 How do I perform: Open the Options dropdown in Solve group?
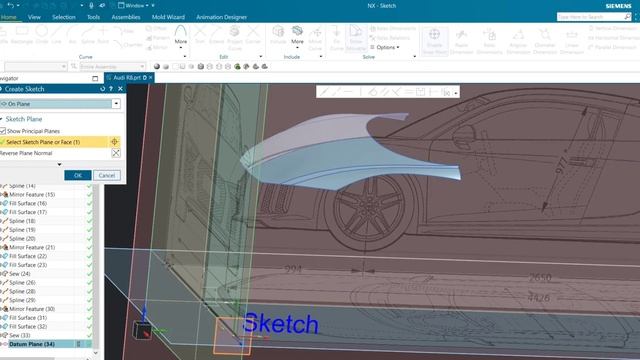point(385,47)
